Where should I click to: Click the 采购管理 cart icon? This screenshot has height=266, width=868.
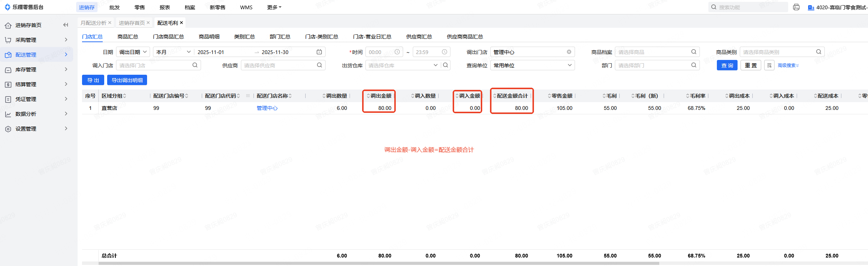8,40
